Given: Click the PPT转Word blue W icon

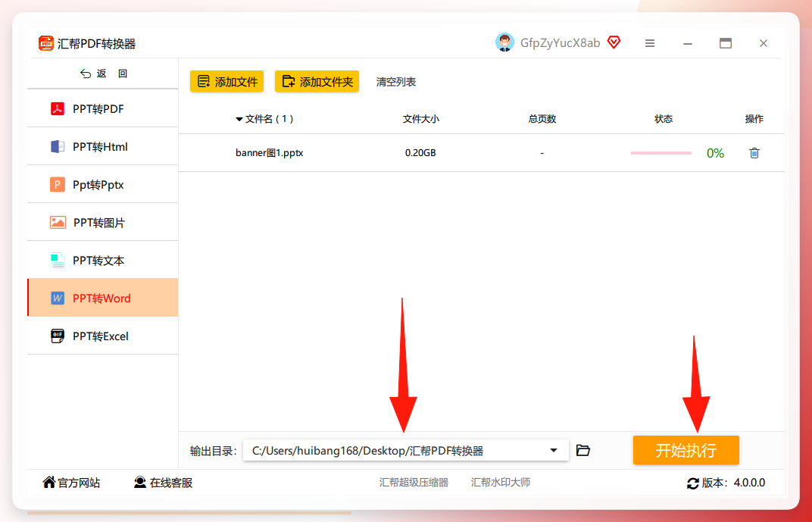Looking at the screenshot, I should 58,299.
